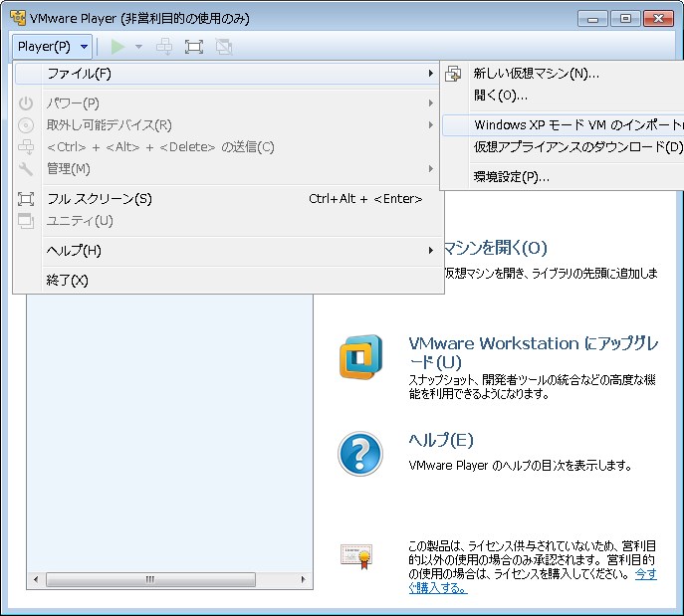Choose ユニティ(U) menu item

pyautogui.click(x=228, y=221)
